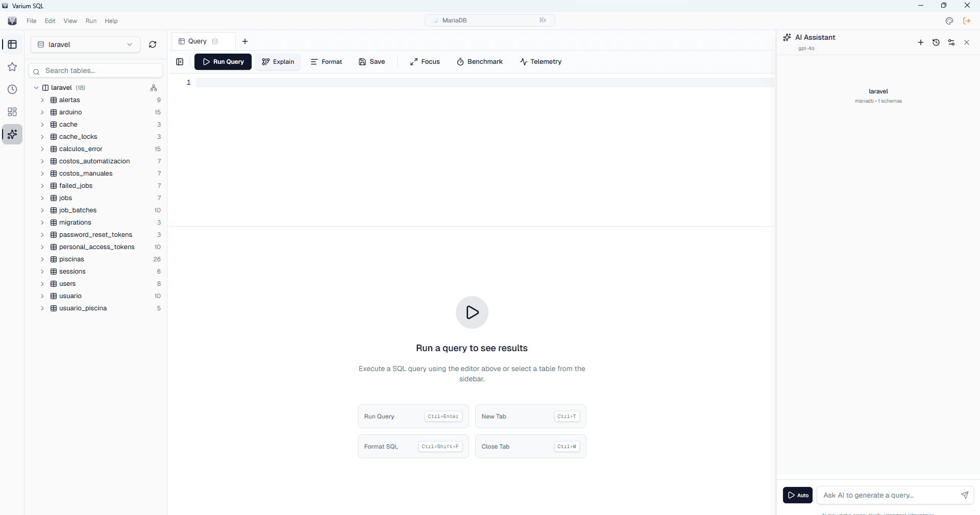The width and height of the screenshot is (980, 515).
Task: Toggle the editor sidebar collapse icon
Action: [x=180, y=62]
